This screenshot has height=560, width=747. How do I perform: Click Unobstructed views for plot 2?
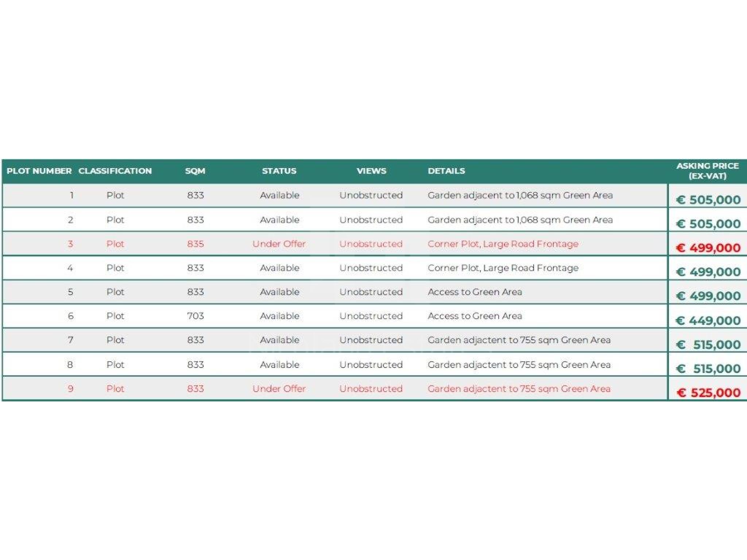[371, 220]
